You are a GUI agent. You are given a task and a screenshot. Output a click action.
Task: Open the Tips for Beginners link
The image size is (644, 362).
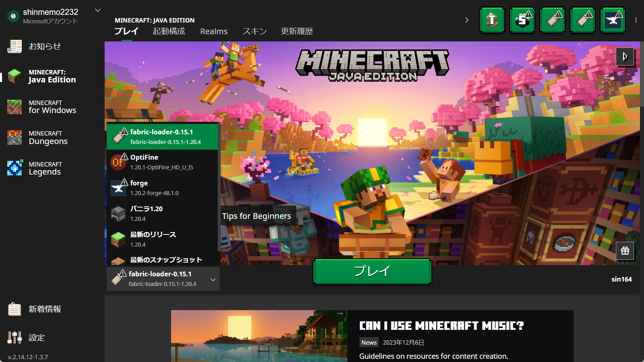256,216
